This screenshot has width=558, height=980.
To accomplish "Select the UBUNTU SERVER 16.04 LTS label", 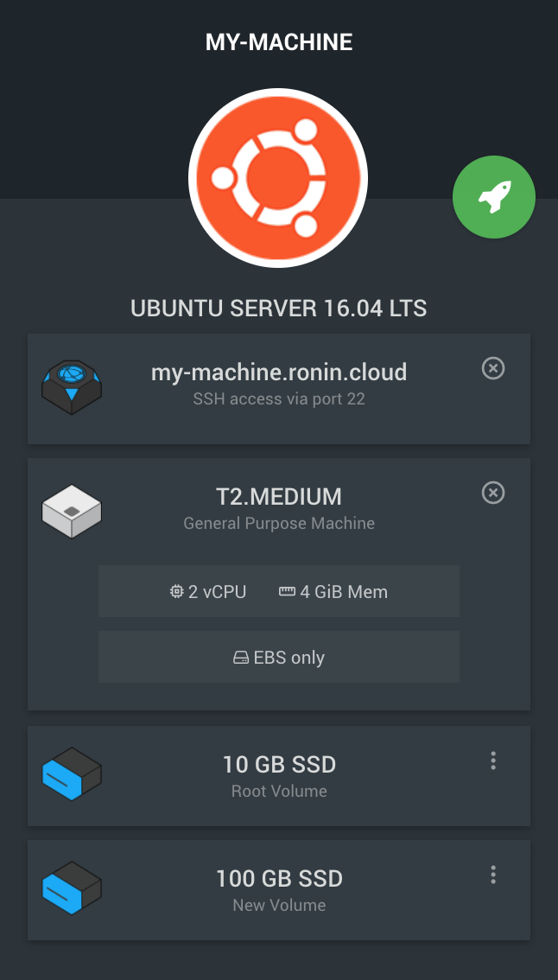I will click(279, 309).
